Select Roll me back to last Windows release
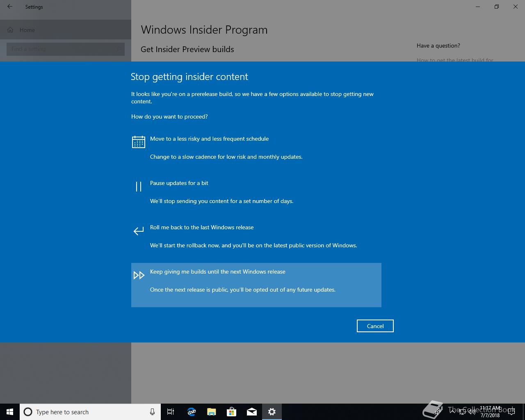Viewport: 525px width, 420px height. click(x=256, y=241)
